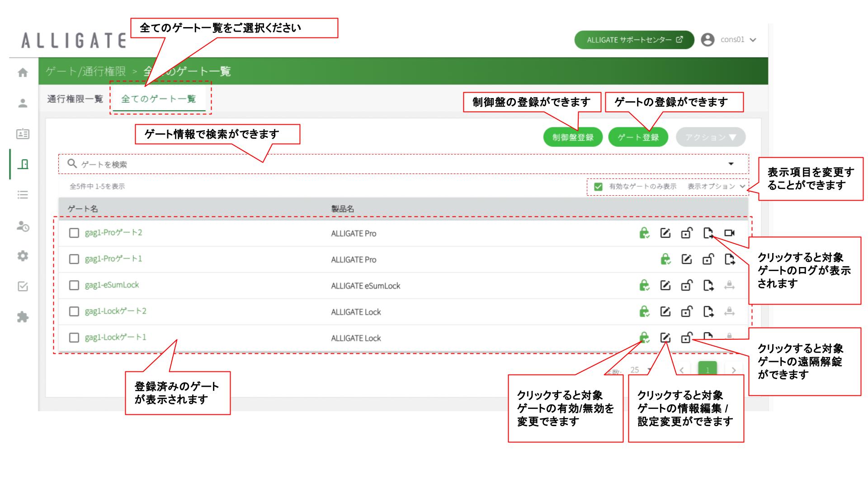868x488 pixels.
Task: Open the settings gear sidebar icon
Action: 23,256
